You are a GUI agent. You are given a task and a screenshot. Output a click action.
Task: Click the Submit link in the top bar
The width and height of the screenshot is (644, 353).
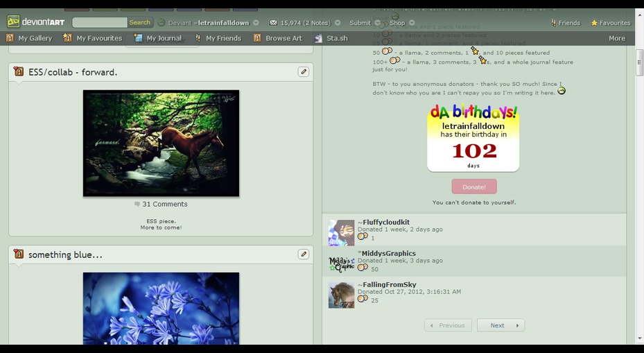coord(360,23)
